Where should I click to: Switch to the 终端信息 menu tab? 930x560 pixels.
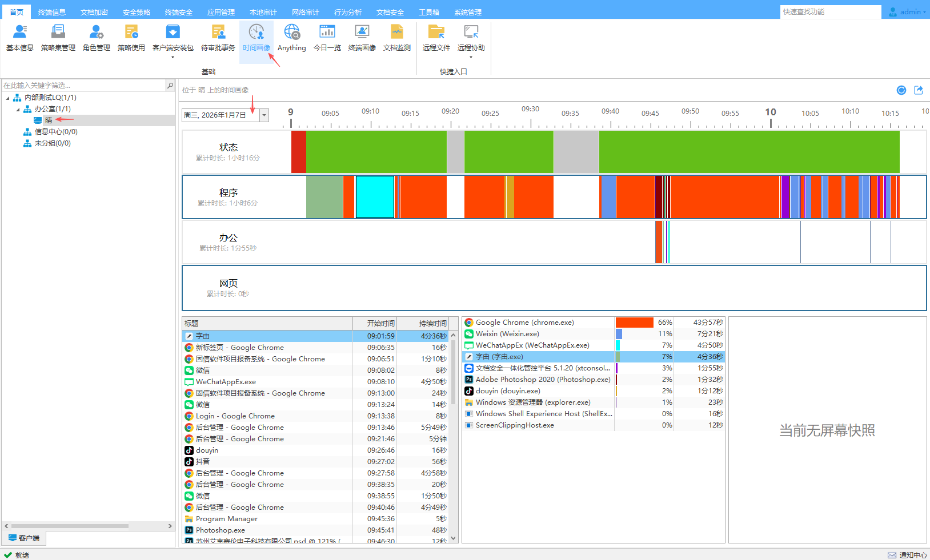[x=51, y=12]
